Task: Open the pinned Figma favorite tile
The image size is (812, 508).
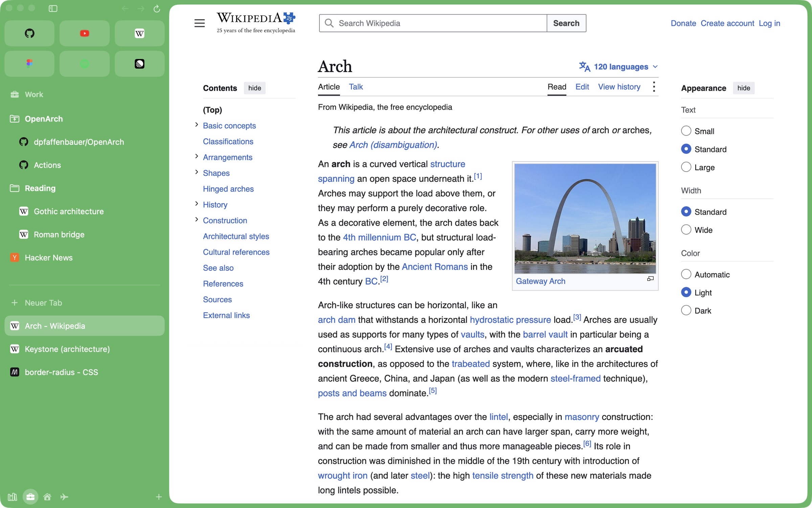Action: [29, 64]
